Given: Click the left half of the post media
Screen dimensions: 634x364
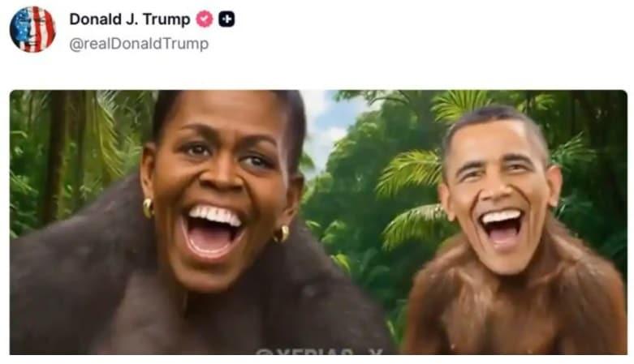Looking at the screenshot, I should click(164, 222).
